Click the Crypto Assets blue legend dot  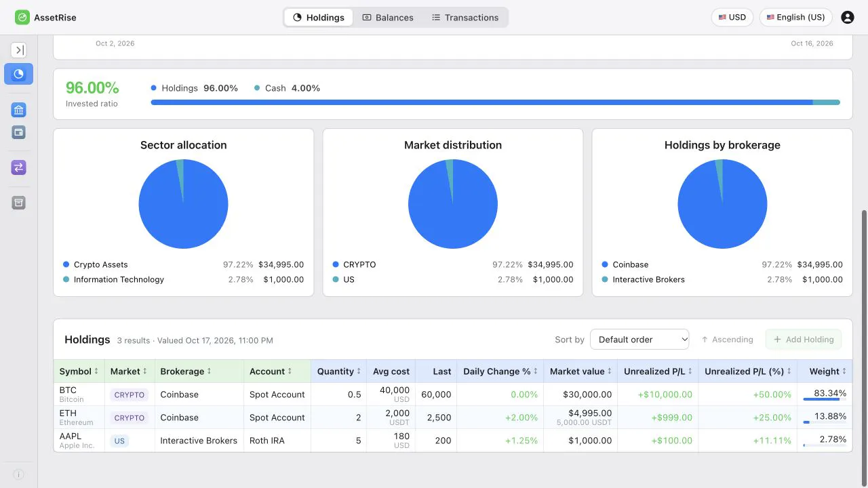(x=66, y=265)
